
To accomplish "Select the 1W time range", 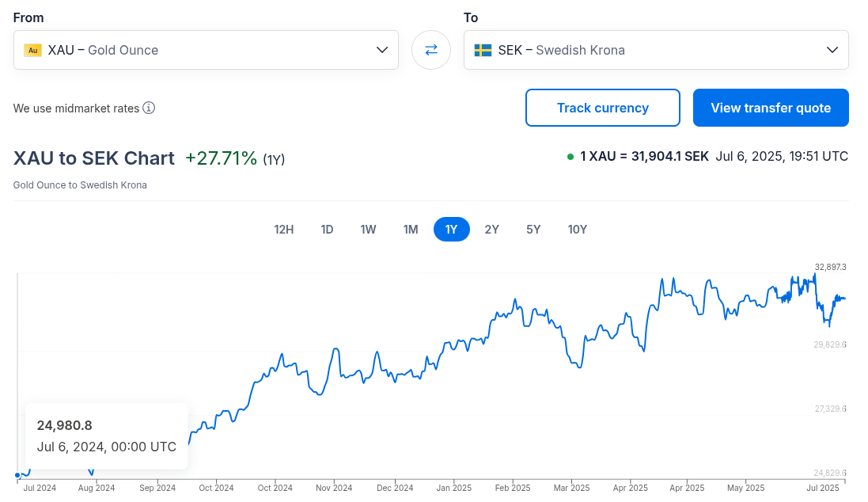I will (369, 230).
